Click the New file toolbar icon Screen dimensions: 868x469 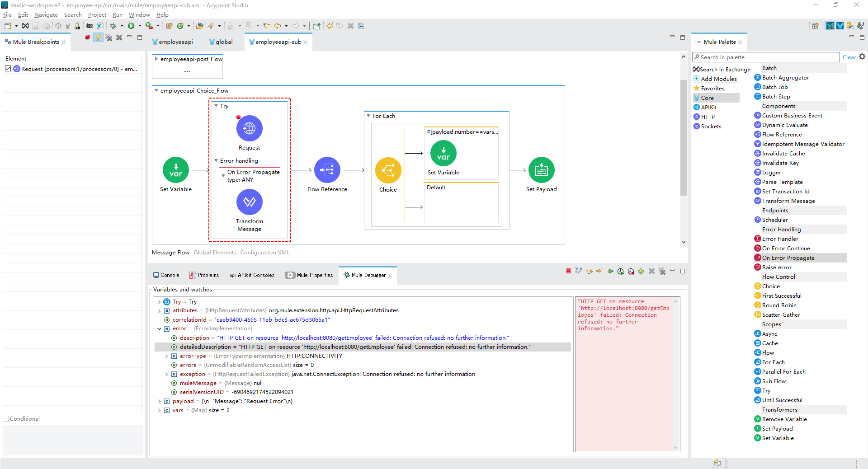coord(8,26)
